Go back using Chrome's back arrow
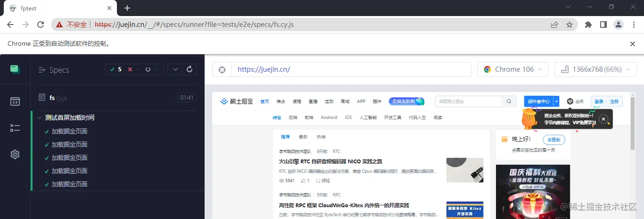 [10, 25]
